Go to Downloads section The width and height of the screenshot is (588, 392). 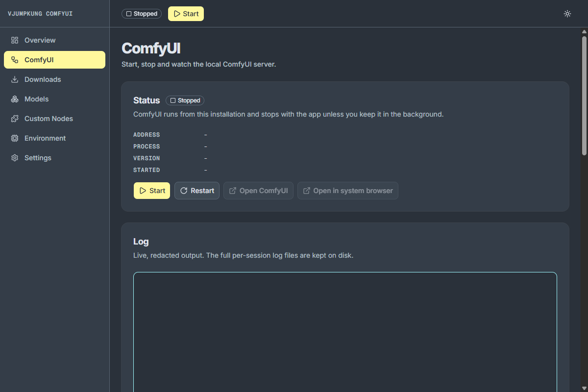point(54,79)
